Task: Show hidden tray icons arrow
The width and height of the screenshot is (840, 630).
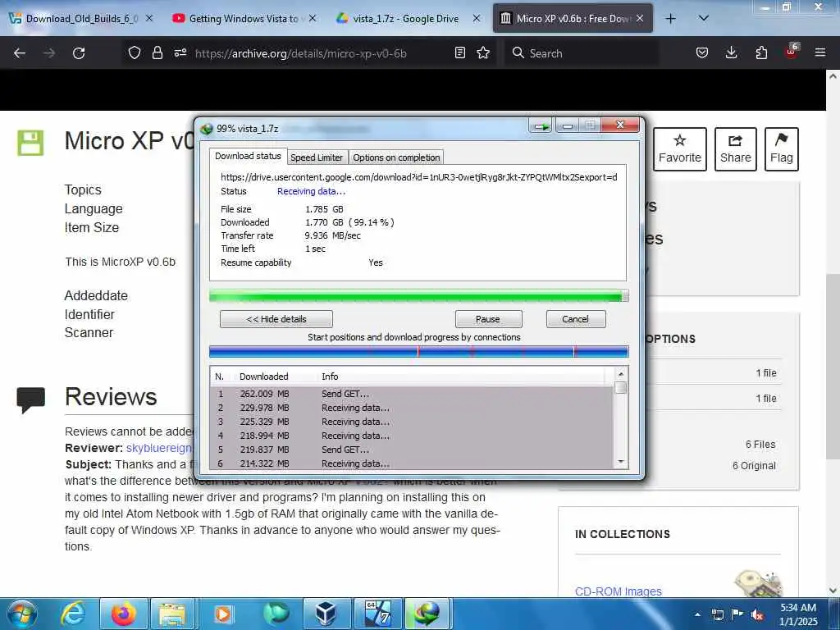Action: click(697, 614)
